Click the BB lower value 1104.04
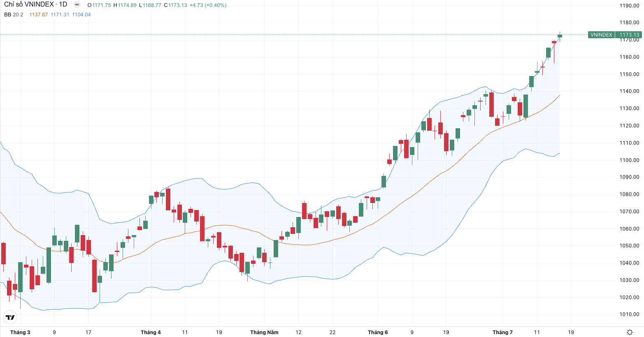644x337 pixels. point(81,14)
